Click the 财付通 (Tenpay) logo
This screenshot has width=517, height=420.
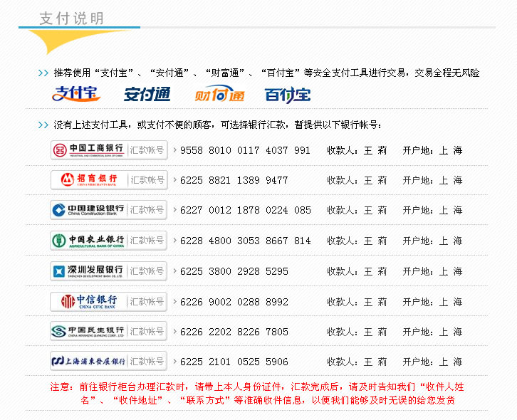tap(219, 94)
